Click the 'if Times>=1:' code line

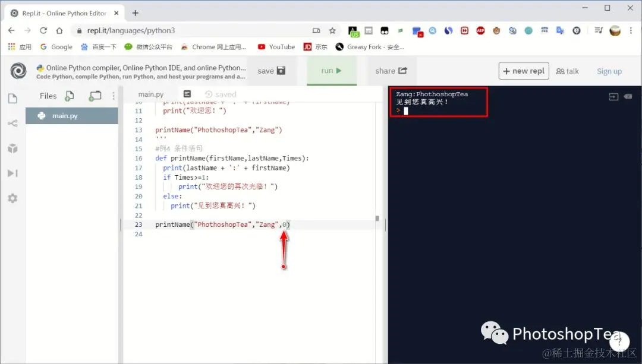coord(186,177)
